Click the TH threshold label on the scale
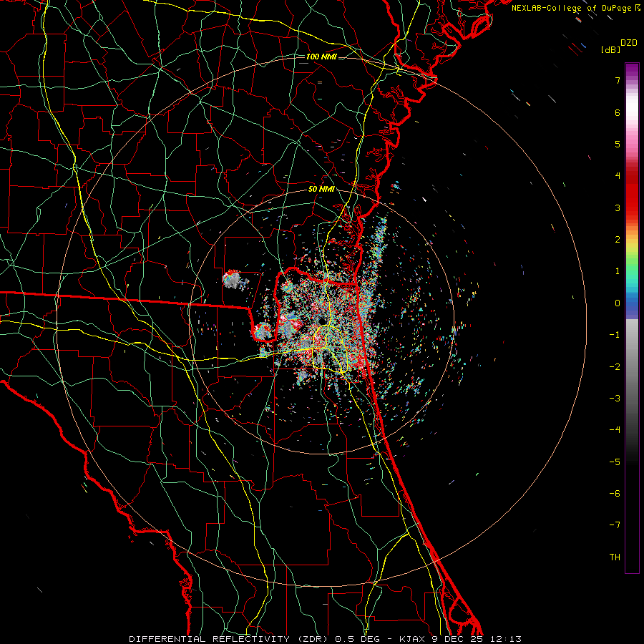This screenshot has width=644, height=644. (x=615, y=557)
